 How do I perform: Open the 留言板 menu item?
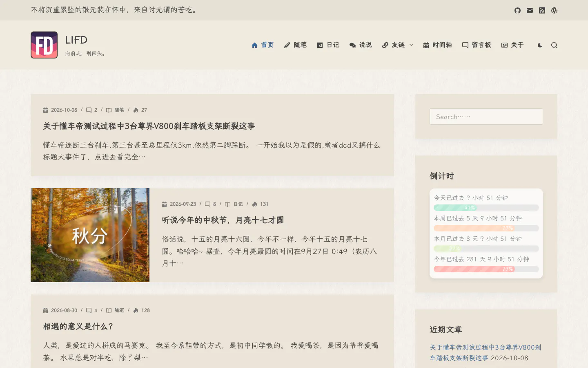click(x=477, y=45)
